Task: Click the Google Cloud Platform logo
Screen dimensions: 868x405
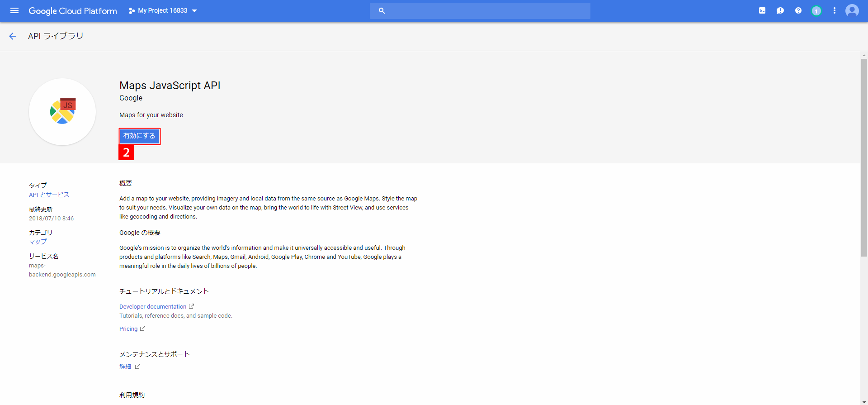Action: tap(73, 11)
